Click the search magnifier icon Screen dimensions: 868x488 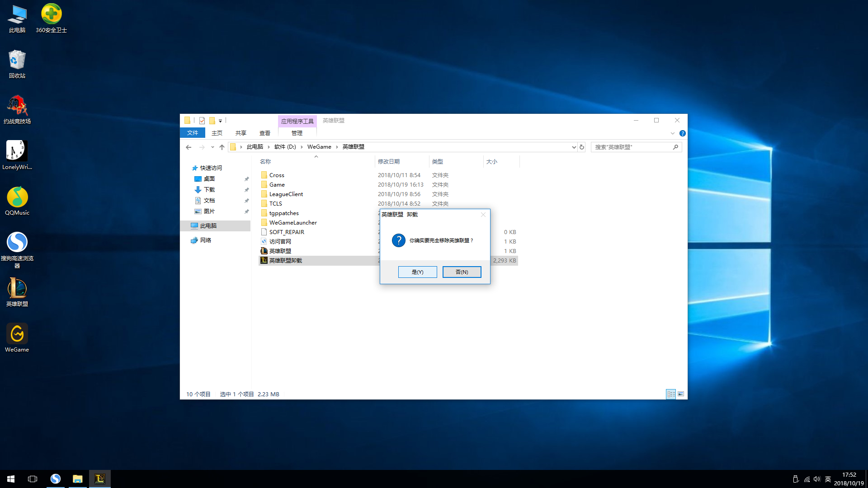point(675,147)
